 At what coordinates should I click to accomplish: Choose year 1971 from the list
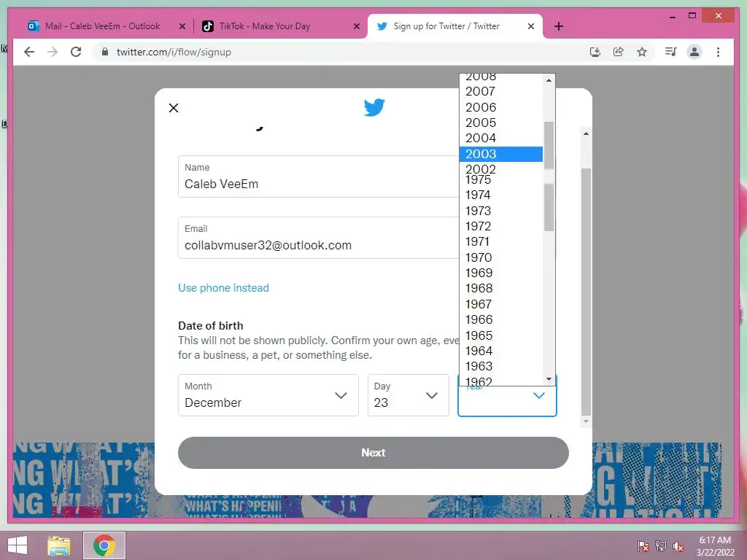point(501,242)
